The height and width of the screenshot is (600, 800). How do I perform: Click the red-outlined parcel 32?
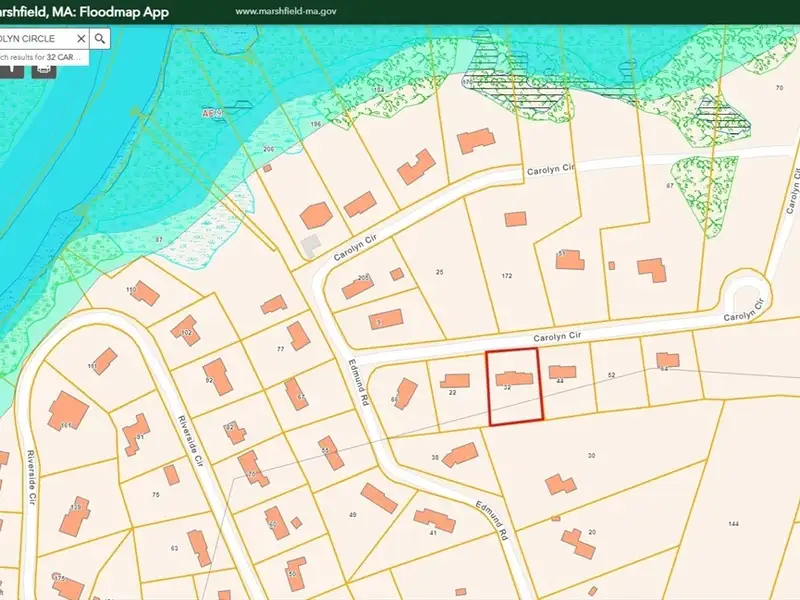pyautogui.click(x=514, y=400)
